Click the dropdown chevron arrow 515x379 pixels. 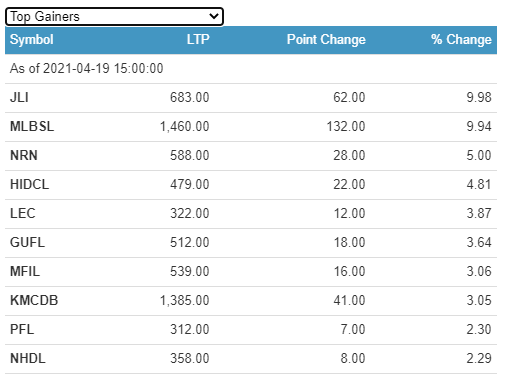click(214, 16)
